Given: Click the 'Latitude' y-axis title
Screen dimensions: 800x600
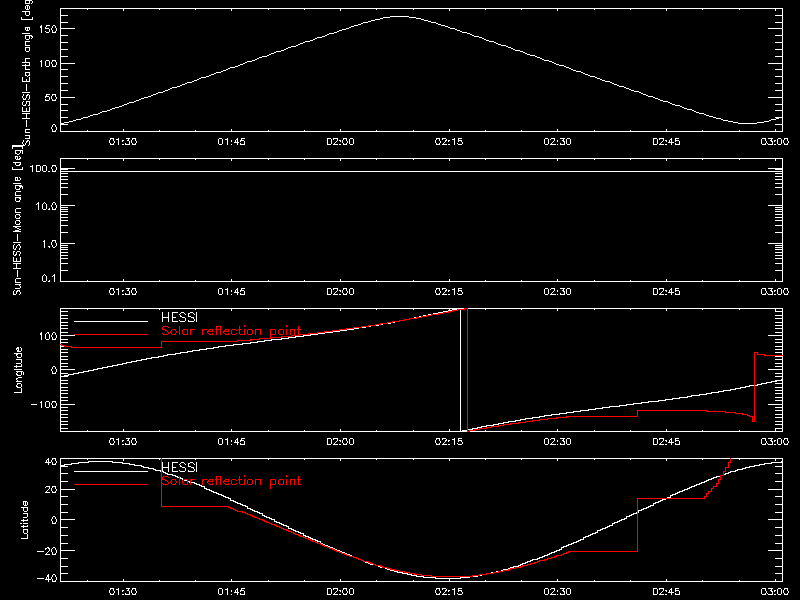Looking at the screenshot, I should tap(24, 520).
